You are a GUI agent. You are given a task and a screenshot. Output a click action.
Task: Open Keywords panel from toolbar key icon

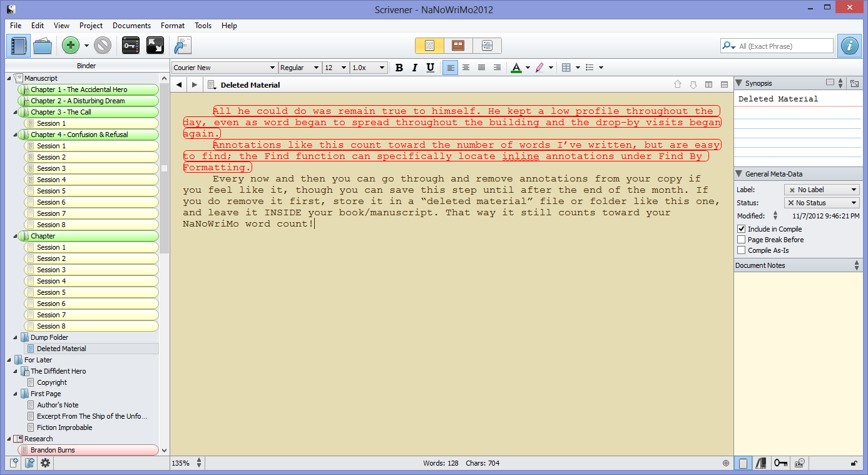(131, 46)
